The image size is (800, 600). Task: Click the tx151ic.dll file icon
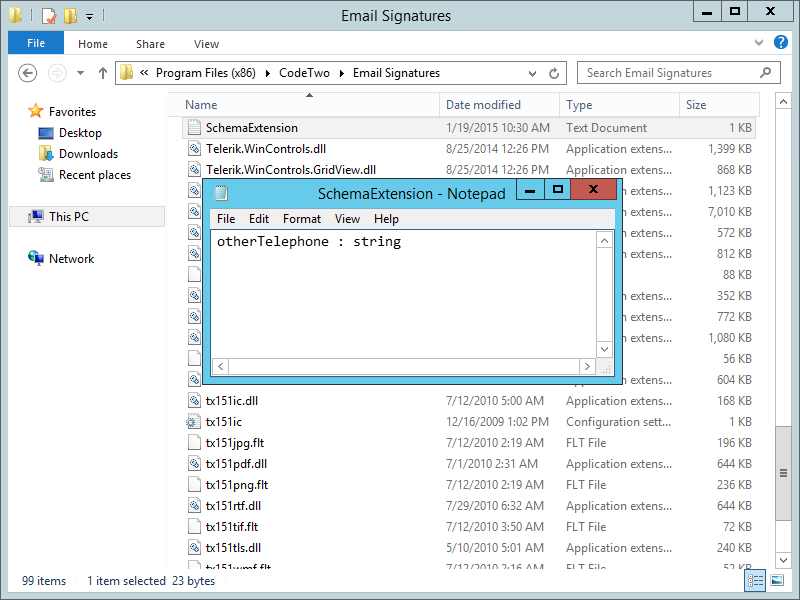point(194,401)
